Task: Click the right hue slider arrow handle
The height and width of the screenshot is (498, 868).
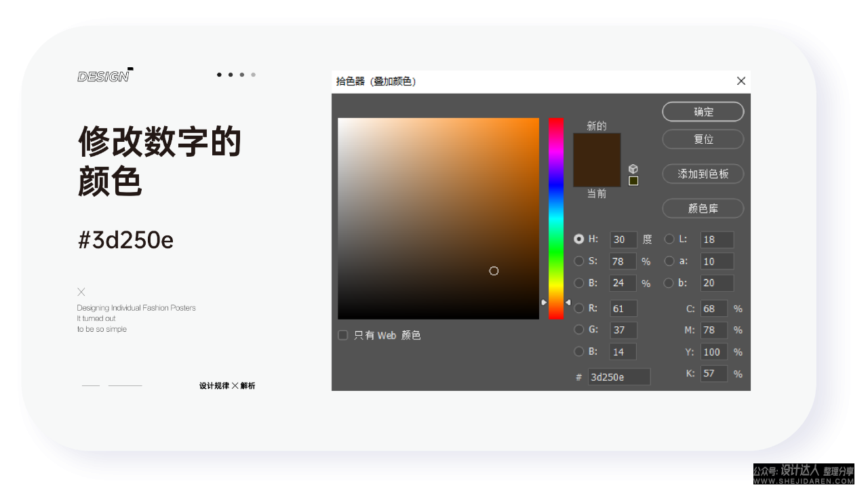Action: point(568,302)
